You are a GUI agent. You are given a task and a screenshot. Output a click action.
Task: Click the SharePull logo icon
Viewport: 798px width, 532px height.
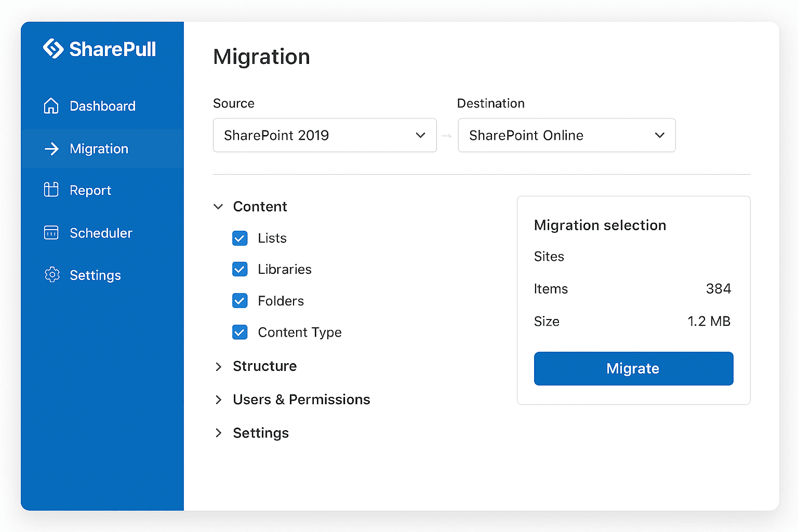(x=53, y=49)
